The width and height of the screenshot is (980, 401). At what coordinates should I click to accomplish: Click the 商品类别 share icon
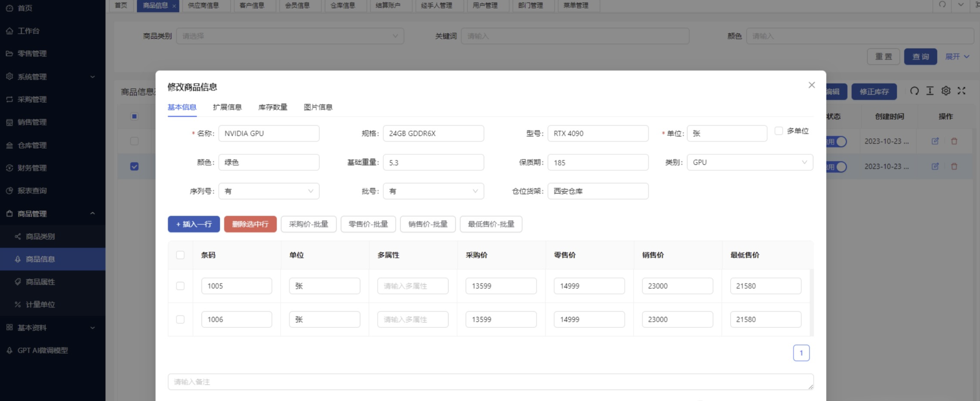coord(17,236)
